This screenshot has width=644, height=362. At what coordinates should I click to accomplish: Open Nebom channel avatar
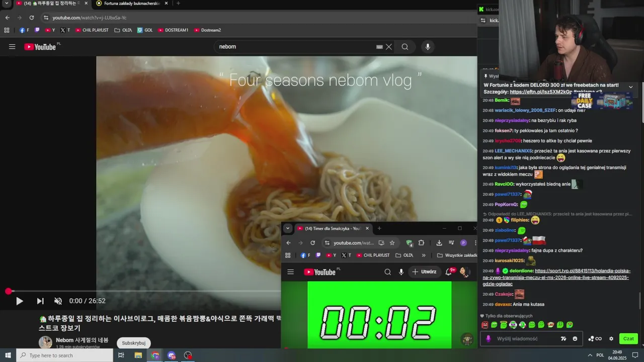(x=45, y=342)
